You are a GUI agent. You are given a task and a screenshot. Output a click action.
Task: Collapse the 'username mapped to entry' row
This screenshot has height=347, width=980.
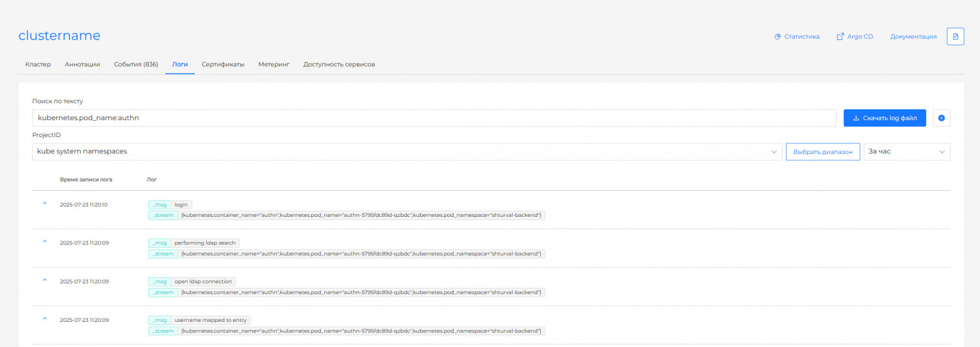coord(45,319)
